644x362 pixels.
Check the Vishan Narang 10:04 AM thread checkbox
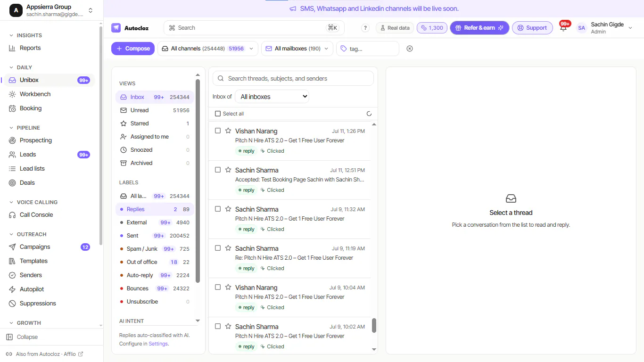point(218,287)
